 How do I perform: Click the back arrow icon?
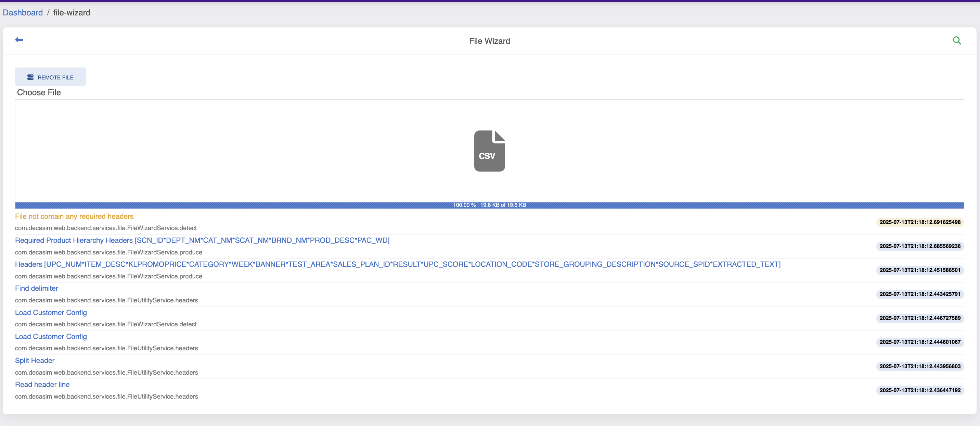[x=19, y=40]
